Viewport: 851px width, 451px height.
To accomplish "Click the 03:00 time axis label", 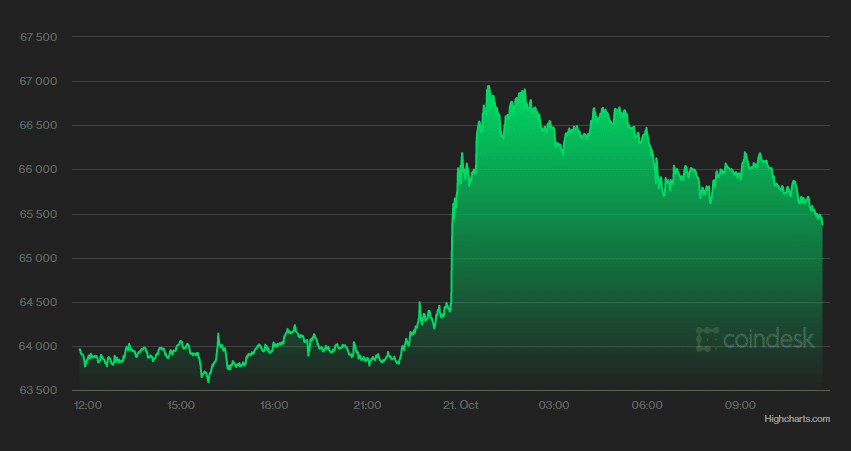I will 554,405.
